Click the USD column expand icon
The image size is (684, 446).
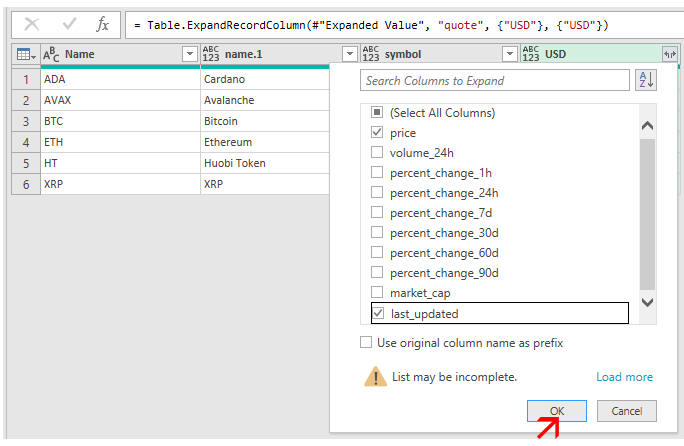[669, 54]
